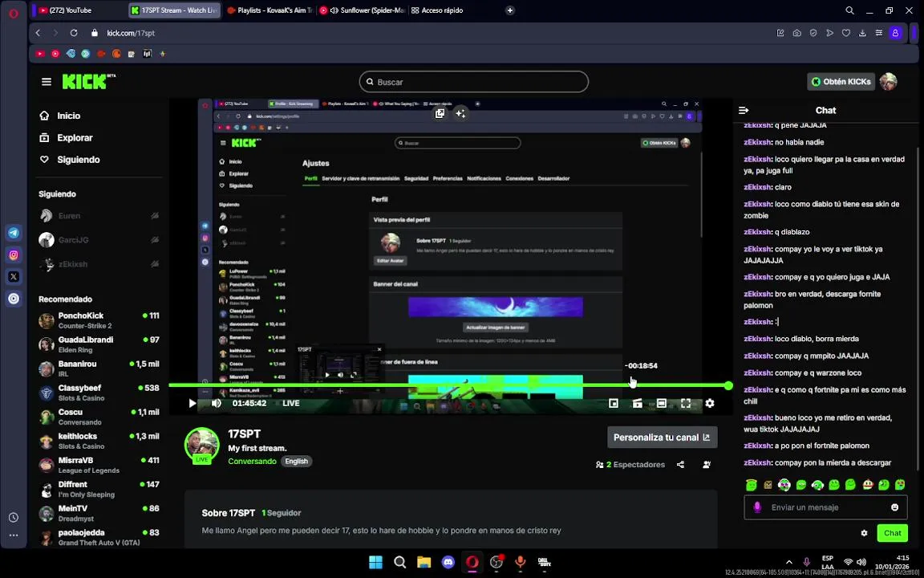Open recommended channel MeinTV
Image resolution: width=924 pixels, height=578 pixels.
coord(99,514)
